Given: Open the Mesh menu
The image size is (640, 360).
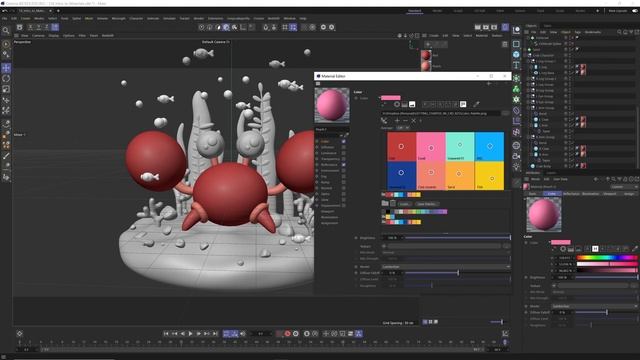Looking at the screenshot, I should [x=89, y=18].
